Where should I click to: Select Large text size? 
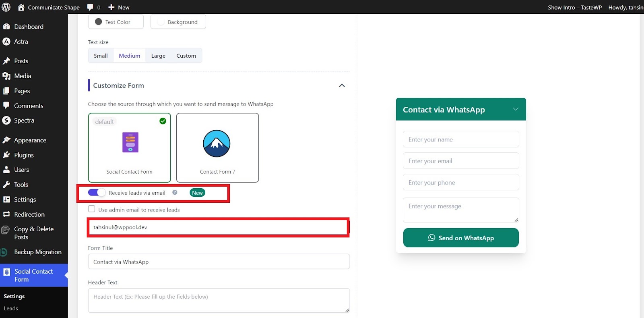(x=158, y=56)
